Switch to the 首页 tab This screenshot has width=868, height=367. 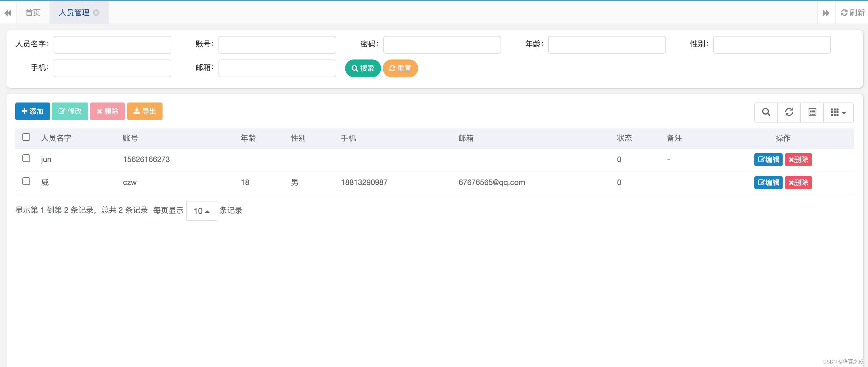(x=33, y=12)
